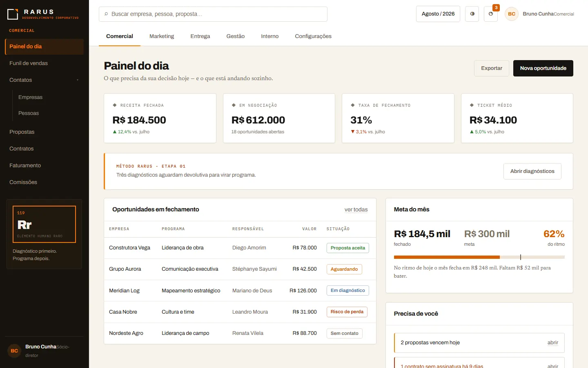Toggle the contrast theme icon button
The image size is (588, 368).
click(x=472, y=14)
